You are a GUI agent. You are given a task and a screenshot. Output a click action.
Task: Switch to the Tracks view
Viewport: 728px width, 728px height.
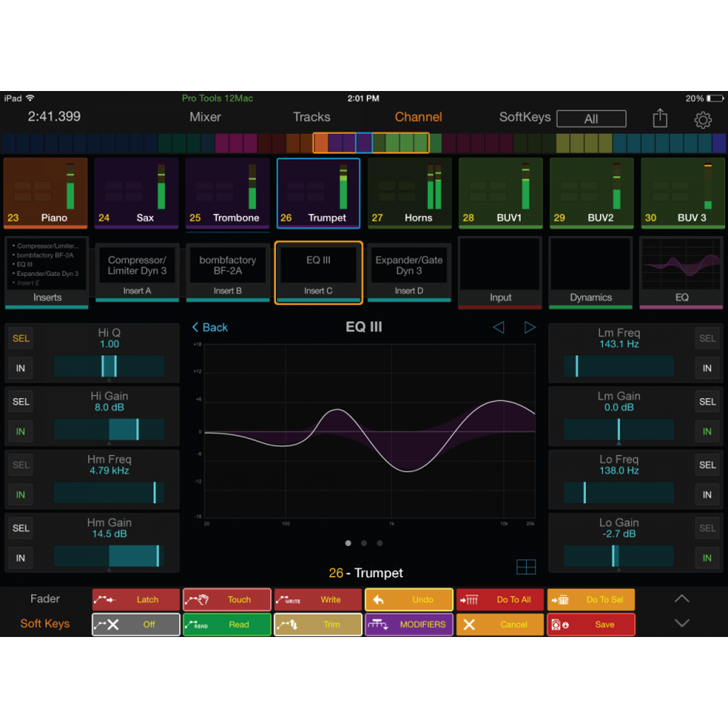[312, 117]
